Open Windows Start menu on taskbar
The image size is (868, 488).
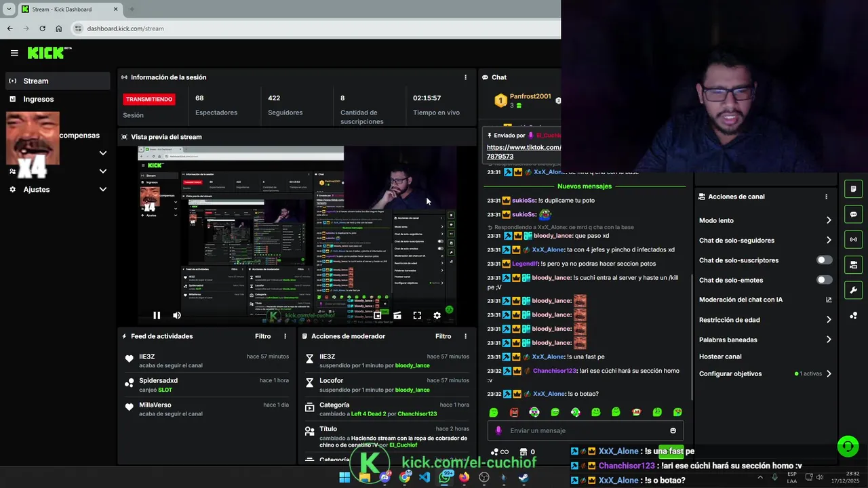tap(344, 477)
